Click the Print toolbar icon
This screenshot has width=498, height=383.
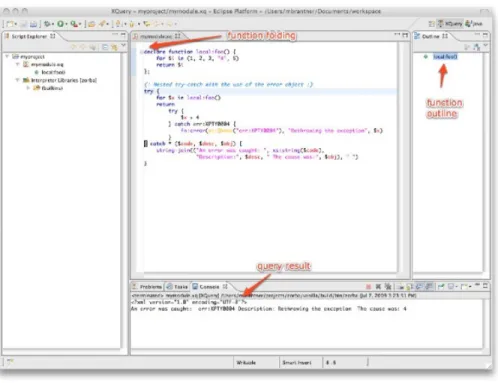tap(33, 24)
